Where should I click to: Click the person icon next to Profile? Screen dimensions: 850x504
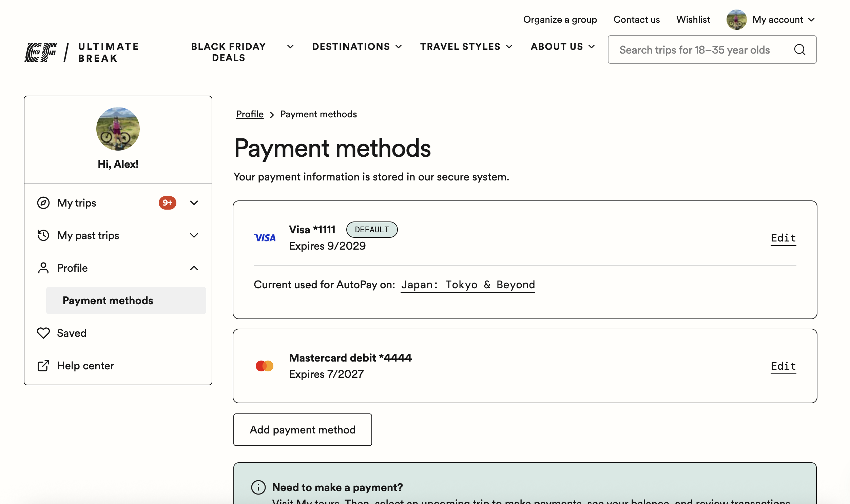click(x=43, y=268)
